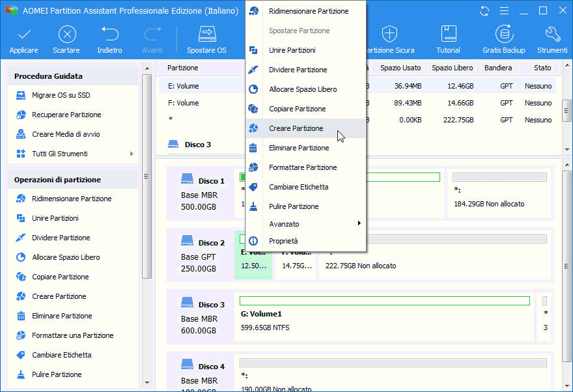Viewport: 573px width, 392px height.
Task: Select Creare Partizione in the sidebar
Action: 51,296
